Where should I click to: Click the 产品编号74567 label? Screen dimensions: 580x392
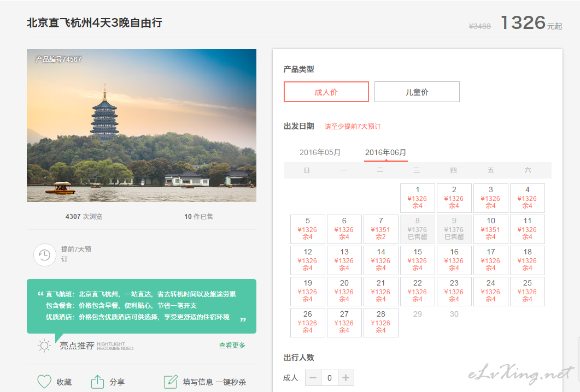tap(58, 59)
